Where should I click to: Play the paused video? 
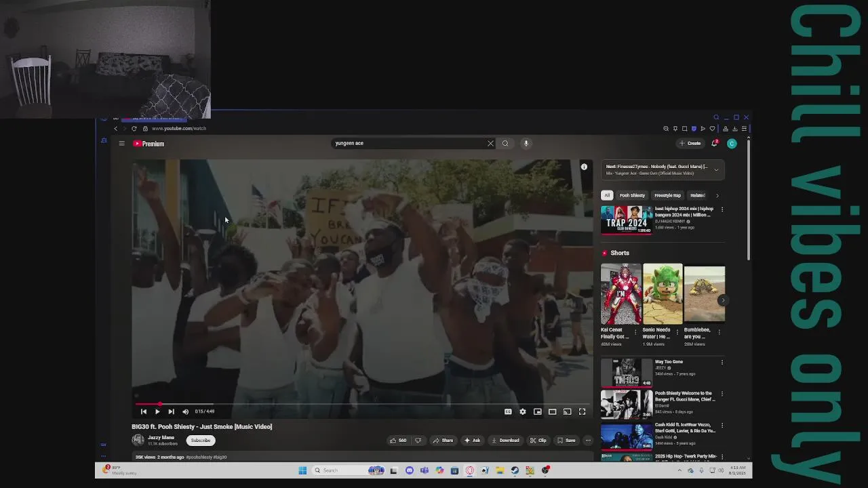(157, 411)
